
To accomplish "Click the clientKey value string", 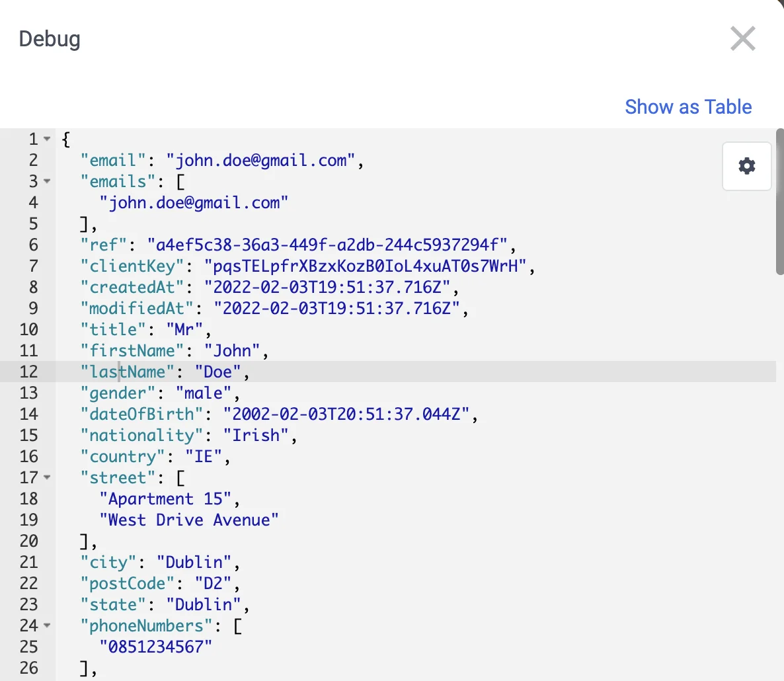I will coord(366,266).
